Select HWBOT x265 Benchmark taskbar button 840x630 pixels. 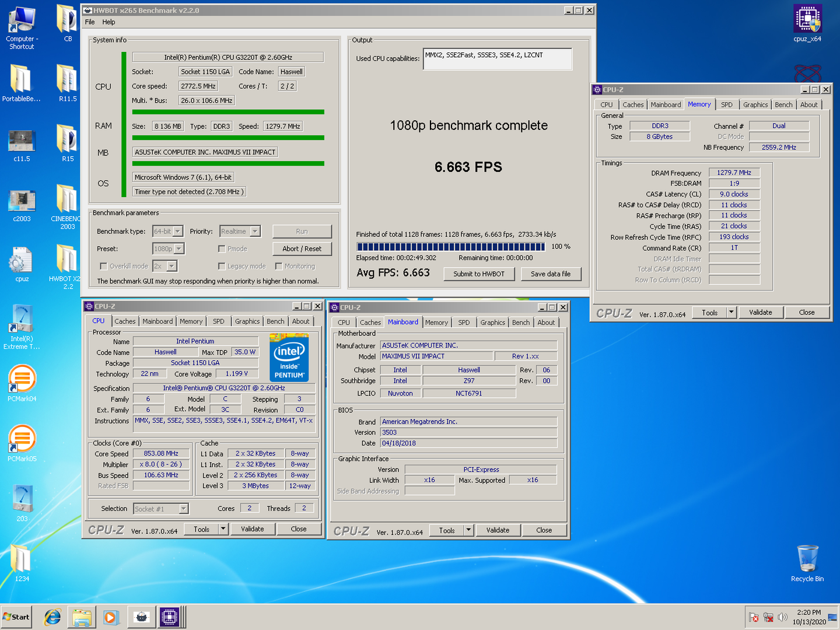[141, 617]
